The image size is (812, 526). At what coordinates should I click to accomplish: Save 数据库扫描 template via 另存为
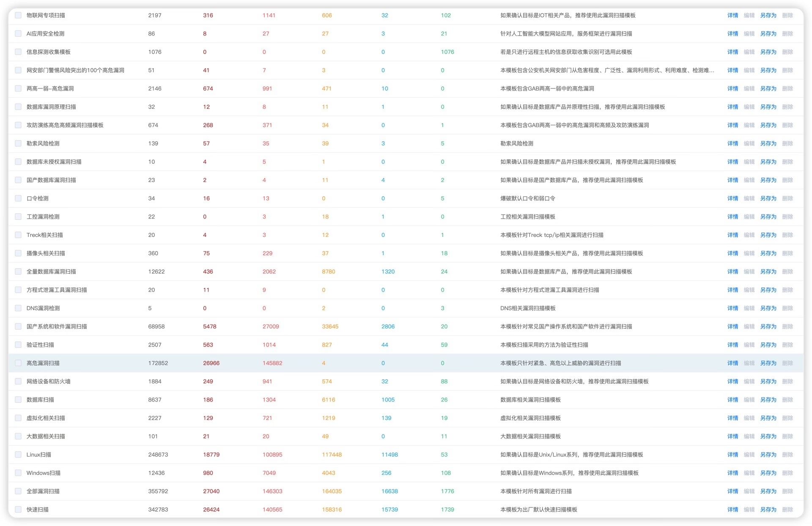tap(768, 399)
